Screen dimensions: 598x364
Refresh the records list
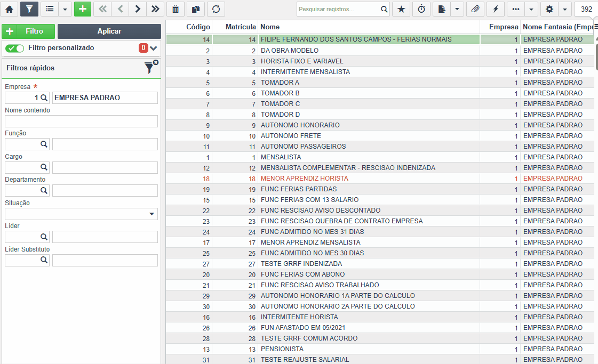[216, 9]
